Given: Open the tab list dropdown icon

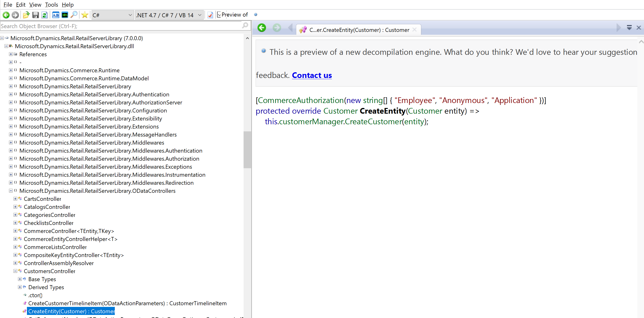Looking at the screenshot, I should [629, 27].
